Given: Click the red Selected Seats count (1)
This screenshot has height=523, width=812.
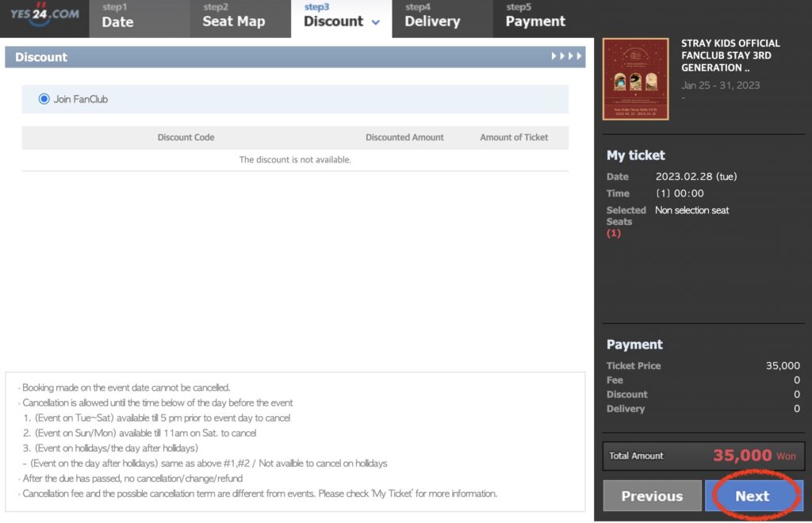Looking at the screenshot, I should (613, 233).
